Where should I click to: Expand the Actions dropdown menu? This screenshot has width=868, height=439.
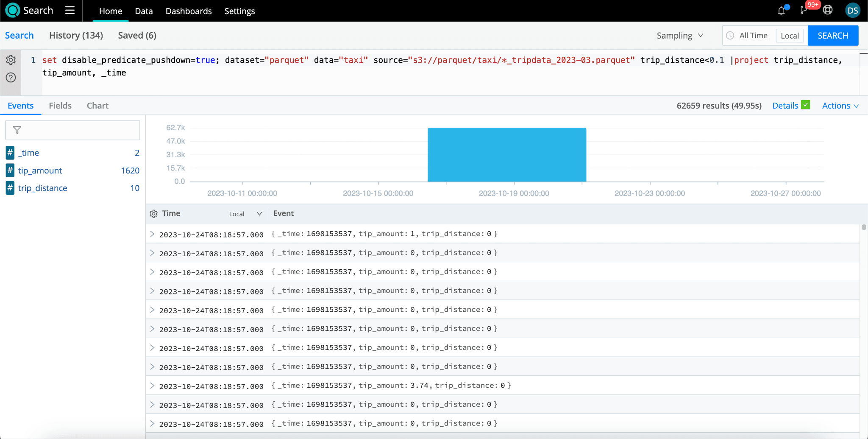click(840, 106)
